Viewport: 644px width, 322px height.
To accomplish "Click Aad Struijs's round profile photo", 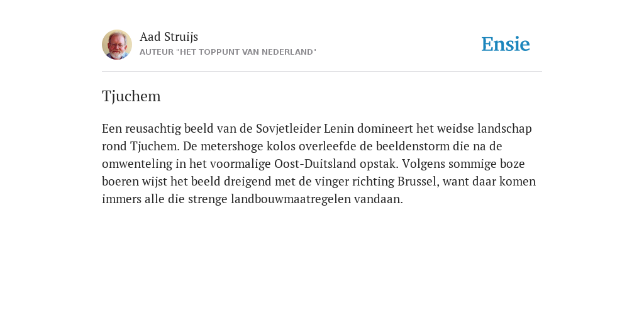I will pyautogui.click(x=117, y=45).
